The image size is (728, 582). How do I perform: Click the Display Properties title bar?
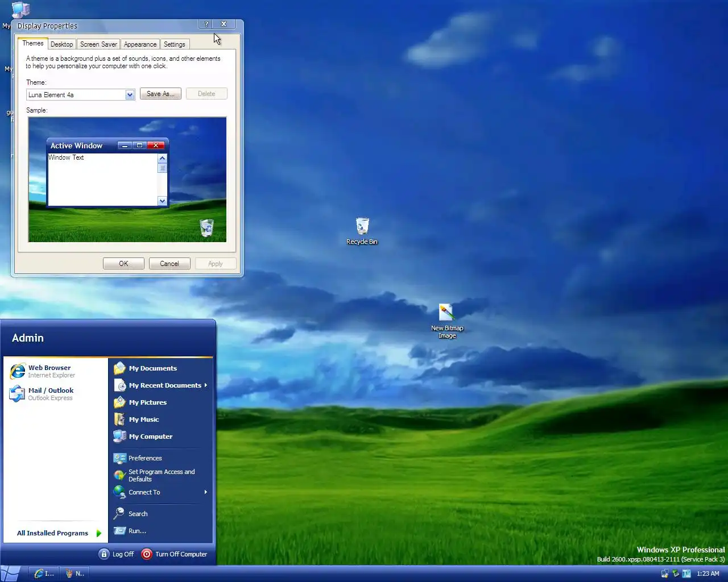pos(106,26)
